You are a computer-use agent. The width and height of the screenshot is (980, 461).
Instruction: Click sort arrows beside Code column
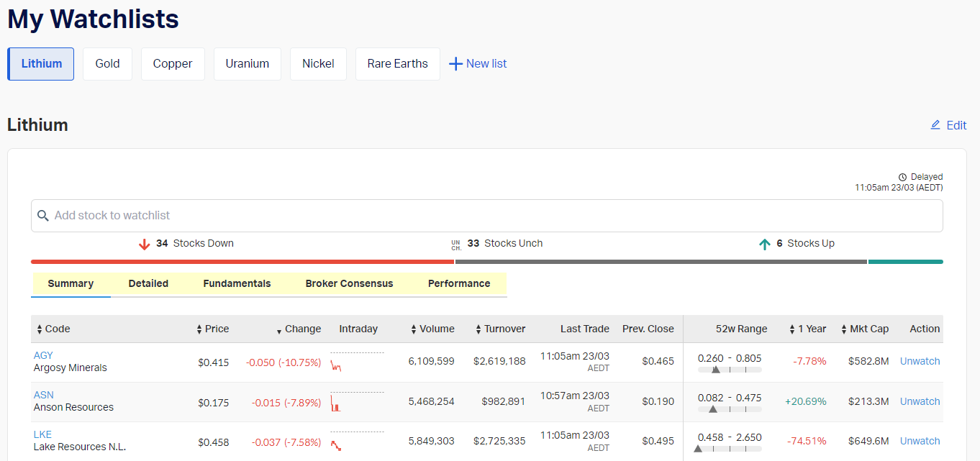pos(40,329)
